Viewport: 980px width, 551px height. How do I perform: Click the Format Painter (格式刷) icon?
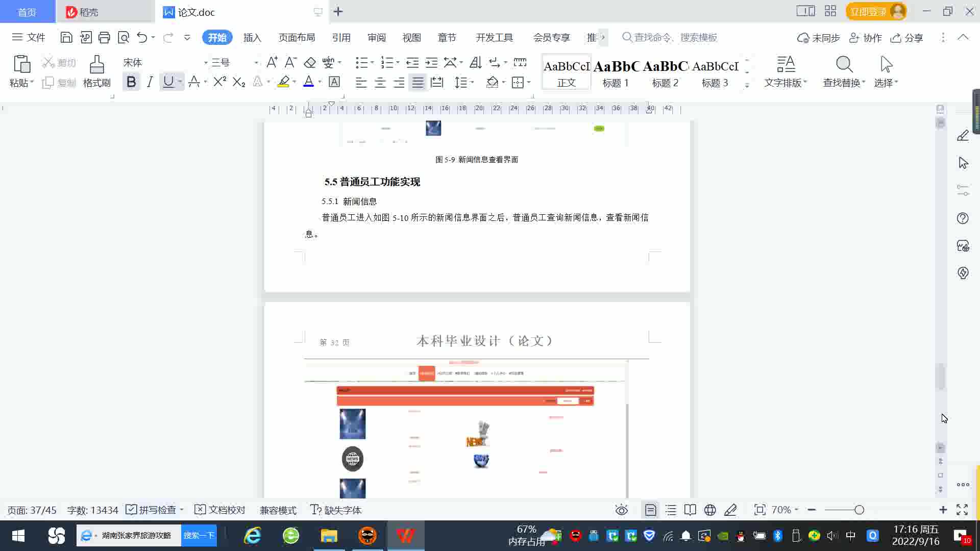[x=96, y=65]
